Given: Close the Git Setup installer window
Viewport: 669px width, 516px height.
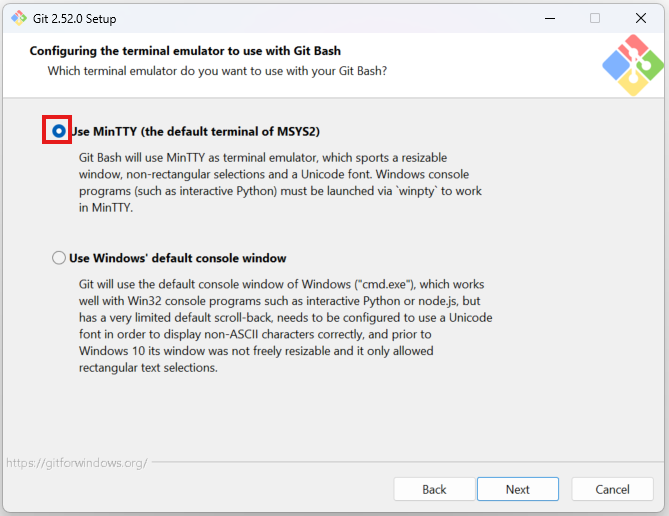Looking at the screenshot, I should [641, 18].
